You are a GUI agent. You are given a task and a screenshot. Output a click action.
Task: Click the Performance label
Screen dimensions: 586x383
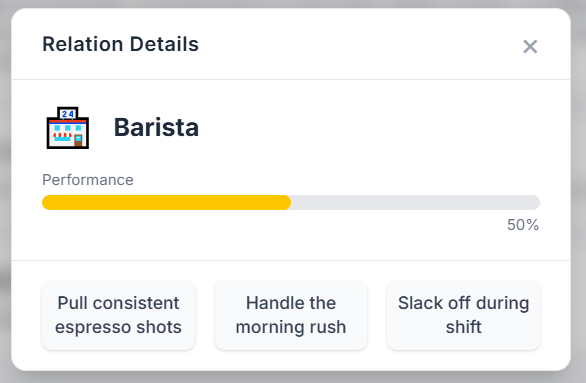tap(88, 180)
